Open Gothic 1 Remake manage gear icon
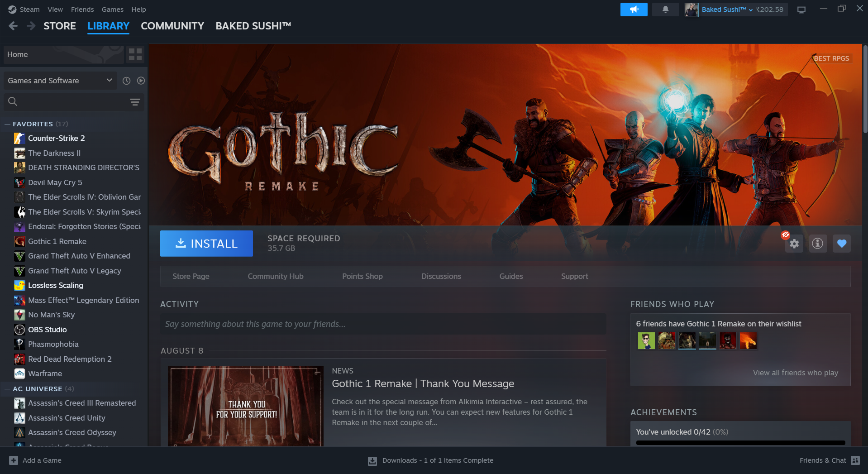 (x=794, y=244)
